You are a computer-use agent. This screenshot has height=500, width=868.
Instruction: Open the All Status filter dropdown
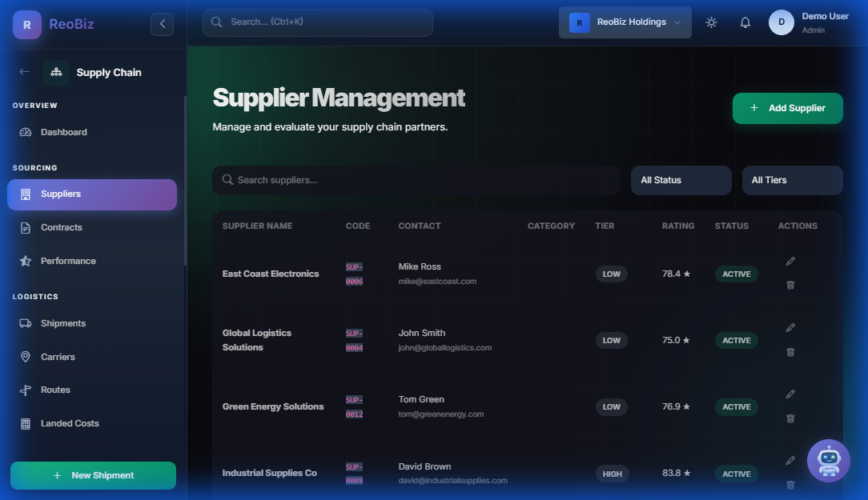[x=681, y=180]
